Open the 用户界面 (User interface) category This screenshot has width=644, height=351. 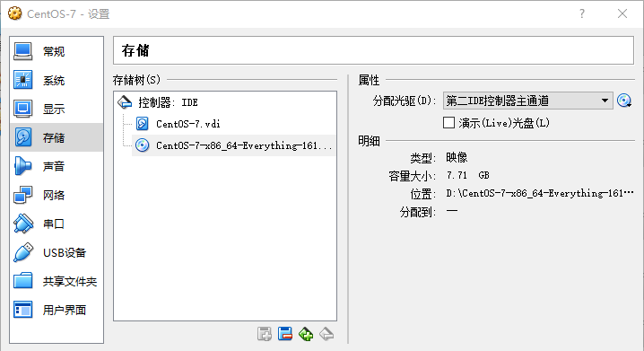57,310
